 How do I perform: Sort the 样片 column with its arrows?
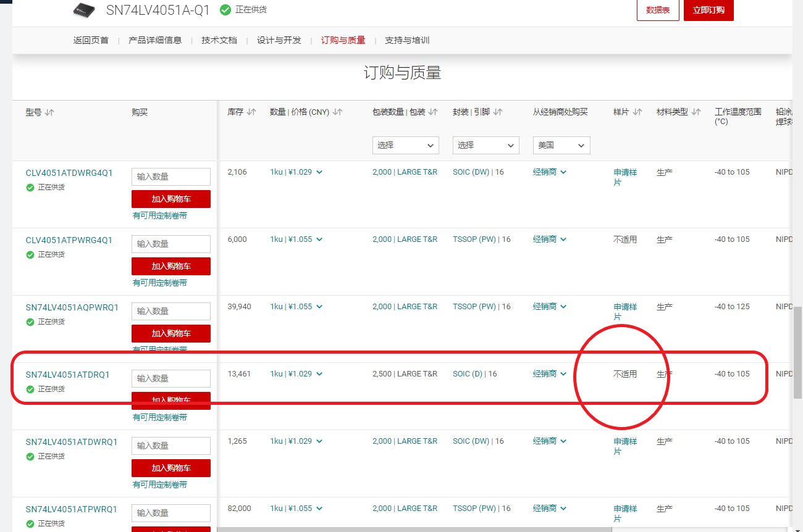pyautogui.click(x=637, y=112)
